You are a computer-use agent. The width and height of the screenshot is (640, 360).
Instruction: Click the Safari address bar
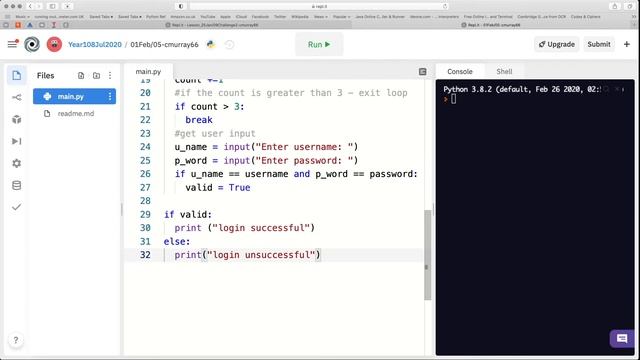(319, 6)
